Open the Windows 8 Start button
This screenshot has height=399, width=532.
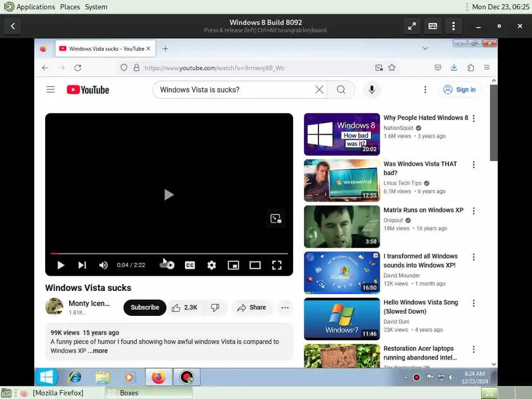click(46, 377)
